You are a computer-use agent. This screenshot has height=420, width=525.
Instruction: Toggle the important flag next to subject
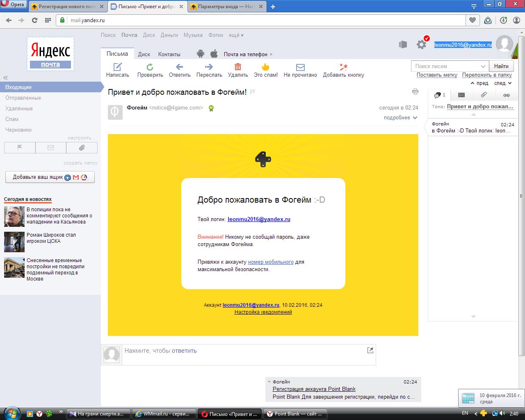coord(253,92)
